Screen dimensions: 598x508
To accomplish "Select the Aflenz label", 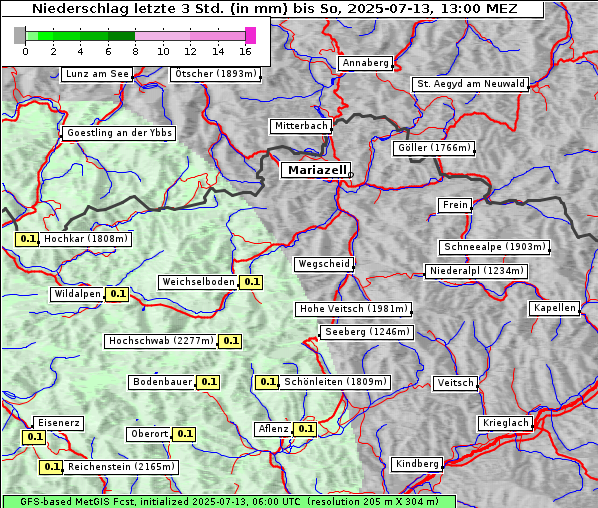I will tap(273, 429).
